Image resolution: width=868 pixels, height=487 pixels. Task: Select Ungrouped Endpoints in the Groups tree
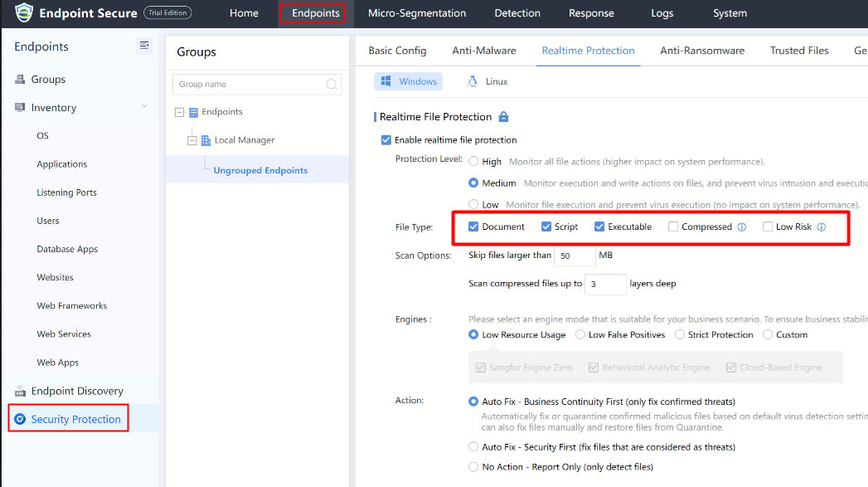(260, 170)
